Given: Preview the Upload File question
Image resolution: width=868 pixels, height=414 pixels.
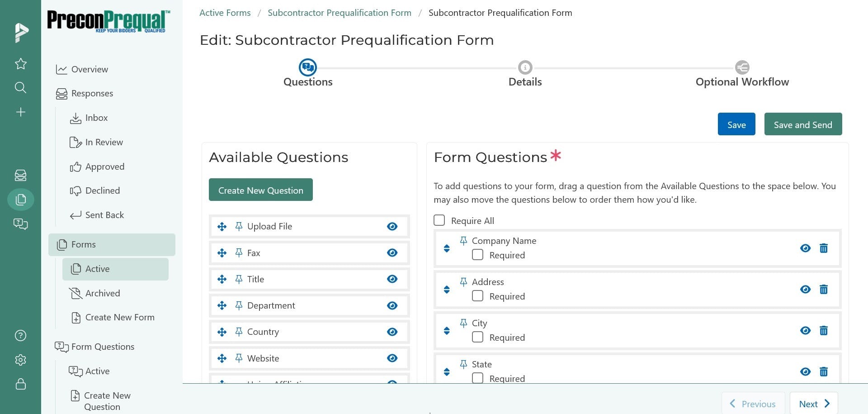Looking at the screenshot, I should (x=392, y=226).
